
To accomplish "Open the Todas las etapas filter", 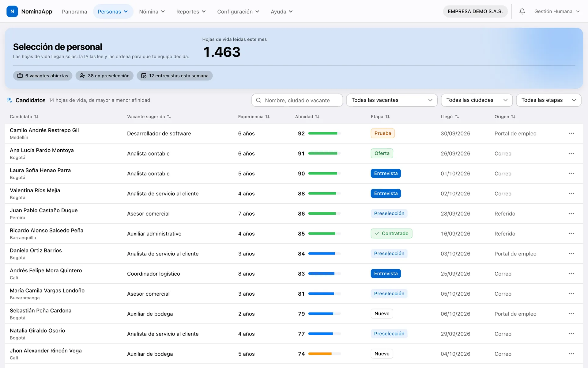I will pos(548,100).
